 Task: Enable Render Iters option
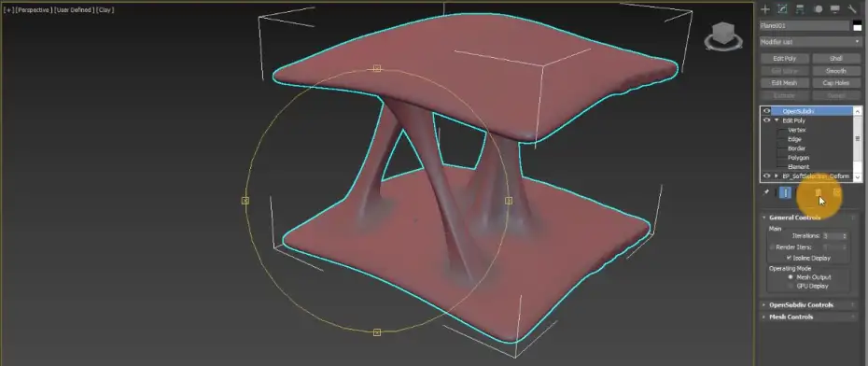[773, 246]
